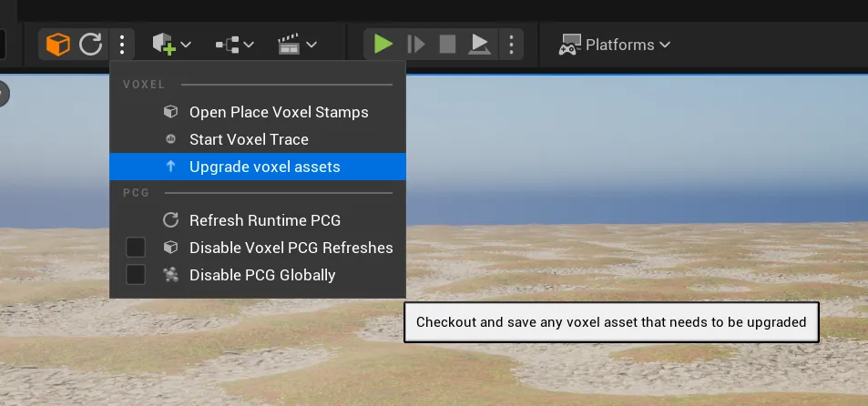The width and height of the screenshot is (868, 406).
Task: Click the Cinematics clapperboard icon
Action: click(x=297, y=44)
